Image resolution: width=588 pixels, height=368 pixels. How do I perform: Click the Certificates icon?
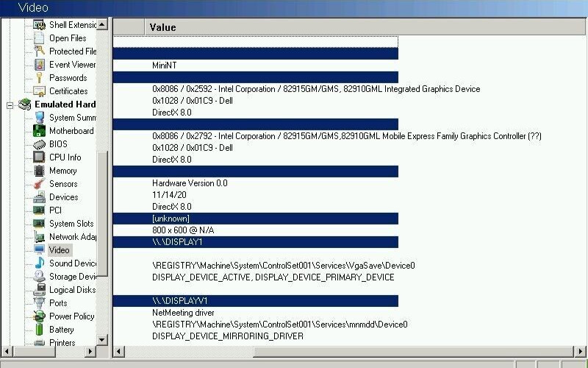[39, 91]
